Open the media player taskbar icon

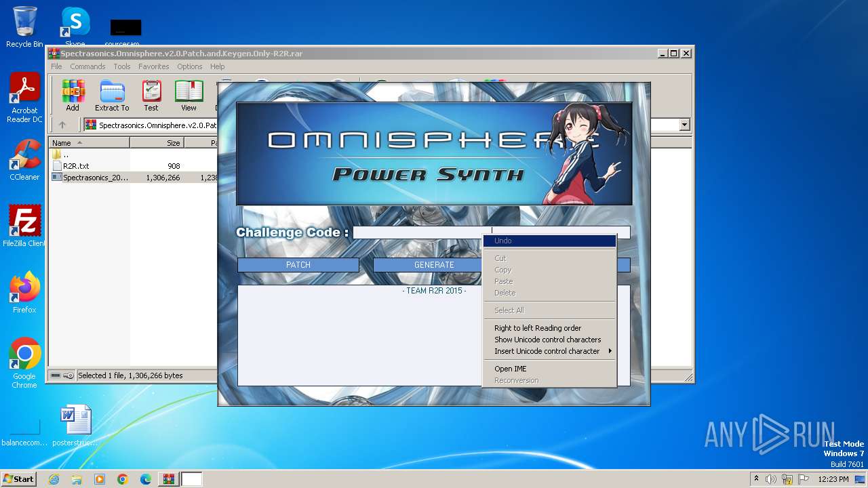click(x=100, y=479)
